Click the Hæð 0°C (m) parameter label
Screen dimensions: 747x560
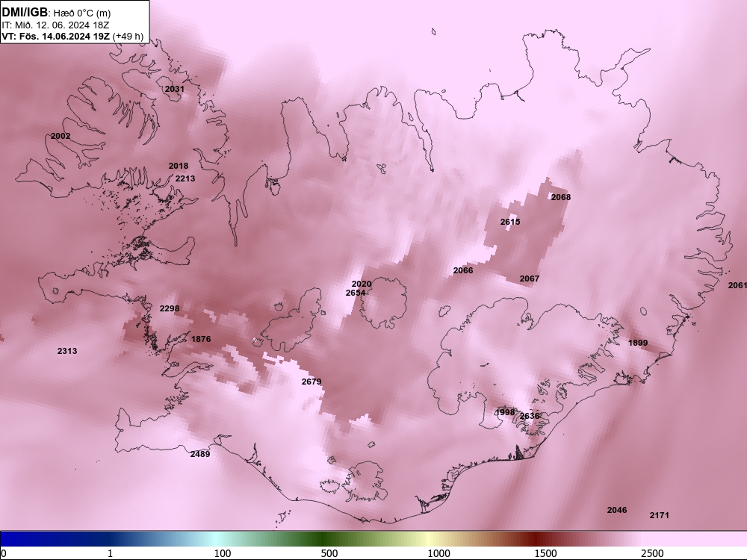[x=84, y=13]
